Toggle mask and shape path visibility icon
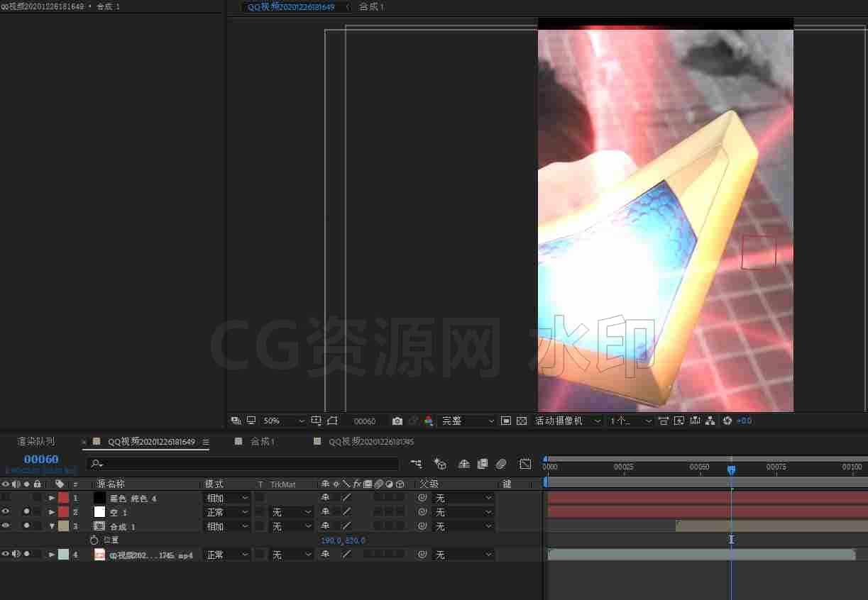Screen dimensions: 868x600 [x=332, y=421]
